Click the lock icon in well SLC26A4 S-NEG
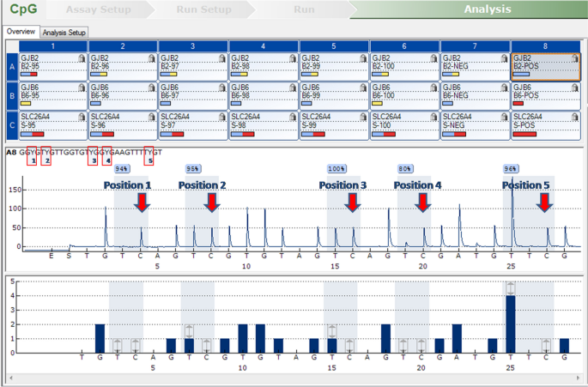This screenshot has height=387, width=588. (x=504, y=117)
